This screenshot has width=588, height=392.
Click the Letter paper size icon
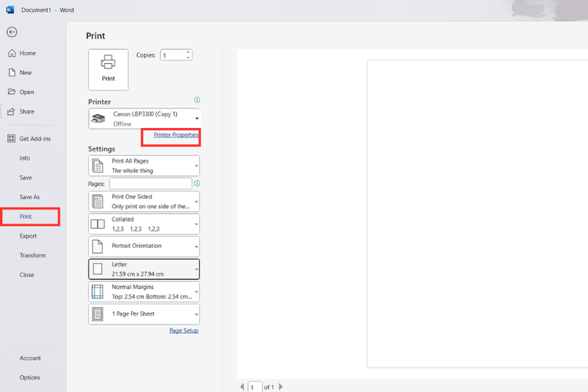coord(98,269)
